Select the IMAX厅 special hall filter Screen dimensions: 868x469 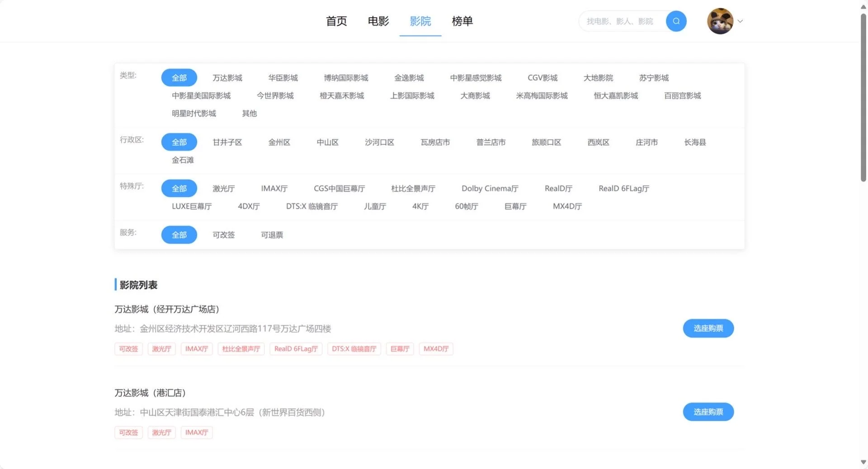[274, 188]
